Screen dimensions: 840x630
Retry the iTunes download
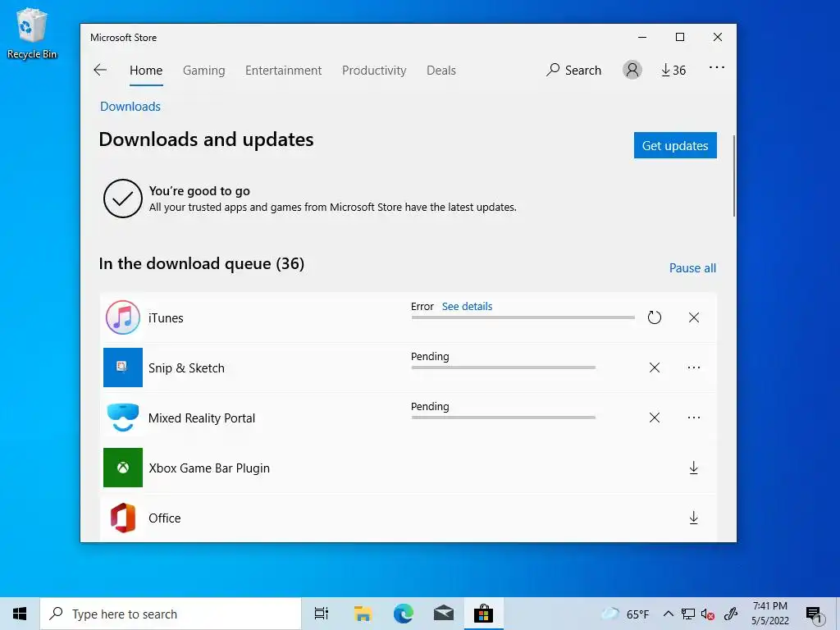pyautogui.click(x=654, y=317)
